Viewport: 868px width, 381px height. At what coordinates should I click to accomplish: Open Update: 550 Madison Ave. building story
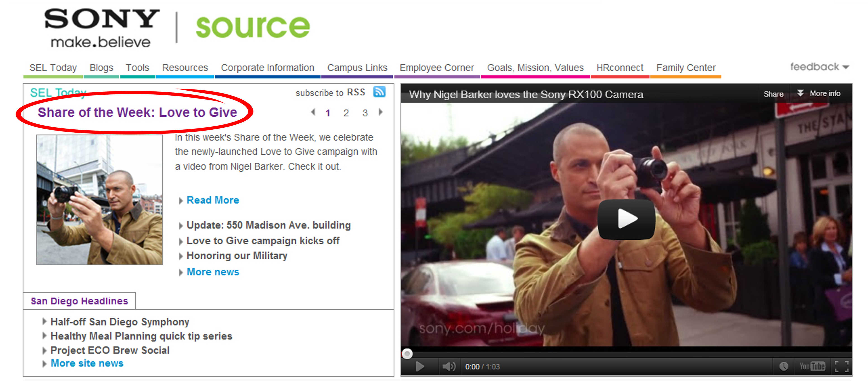(269, 225)
